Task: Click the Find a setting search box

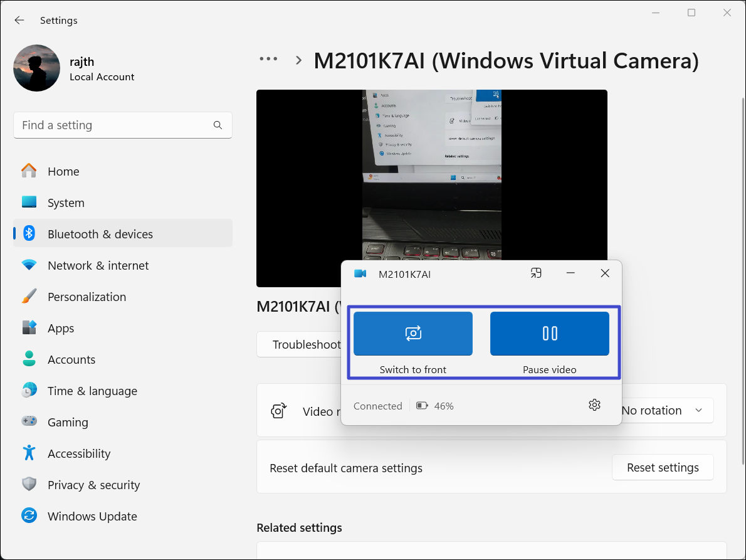Action: point(113,125)
